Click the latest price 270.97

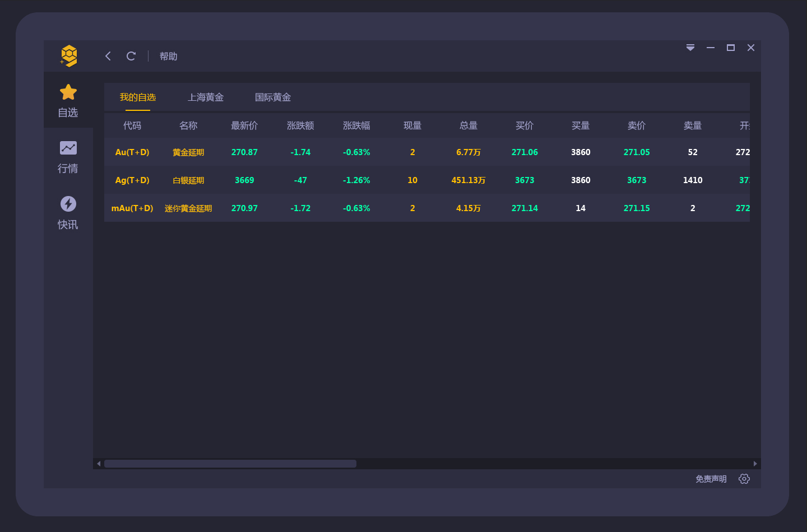coord(244,208)
